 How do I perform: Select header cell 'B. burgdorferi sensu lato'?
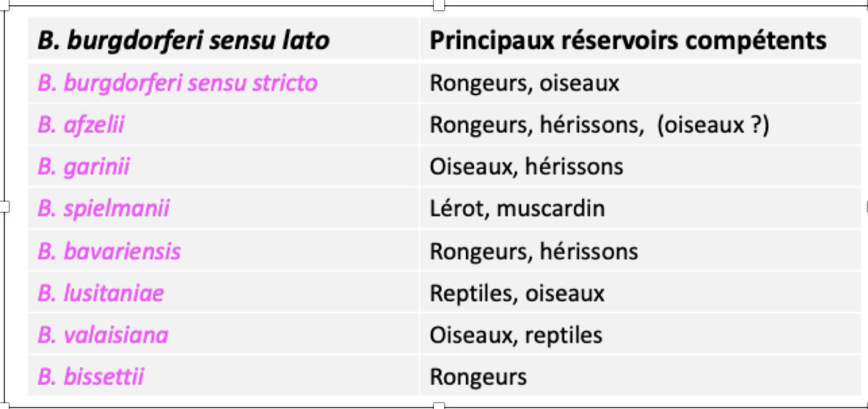(x=224, y=38)
